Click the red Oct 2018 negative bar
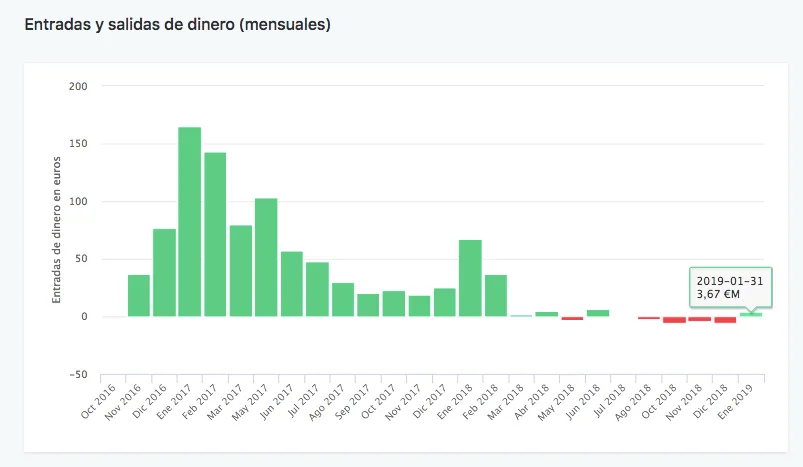 (674, 320)
